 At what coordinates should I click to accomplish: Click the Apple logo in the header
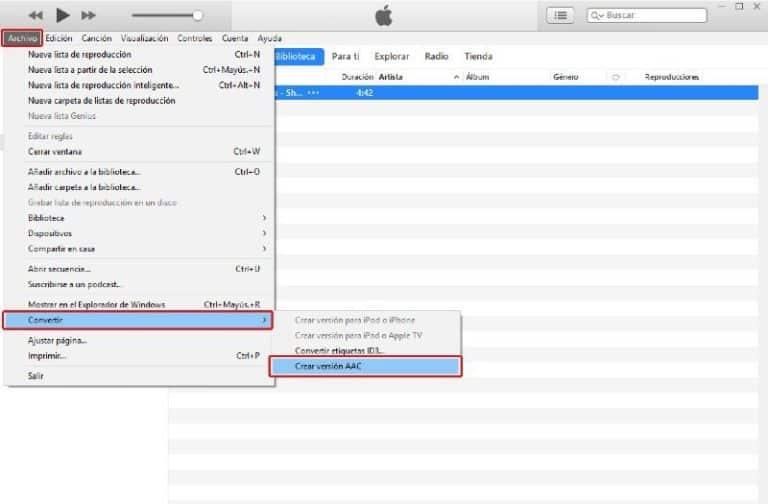click(384, 15)
